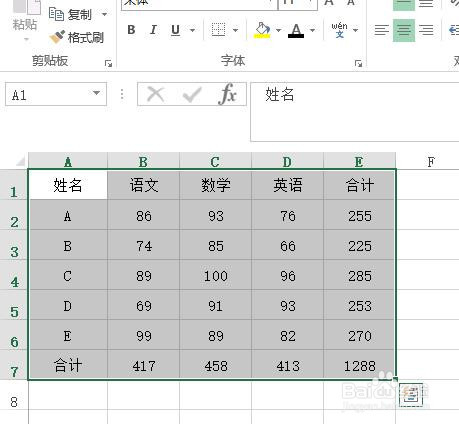Click 合计 header in column E
This screenshot has width=459, height=424.
click(359, 185)
